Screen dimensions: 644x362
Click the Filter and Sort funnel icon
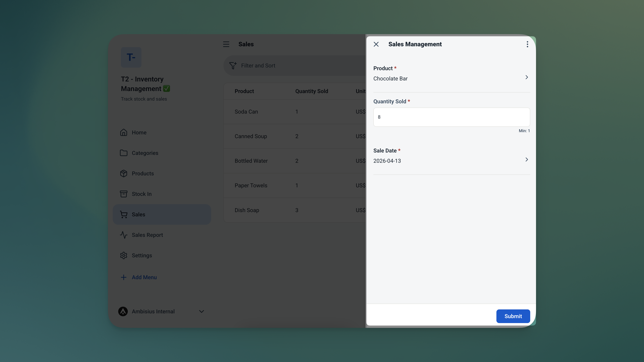[233, 65]
